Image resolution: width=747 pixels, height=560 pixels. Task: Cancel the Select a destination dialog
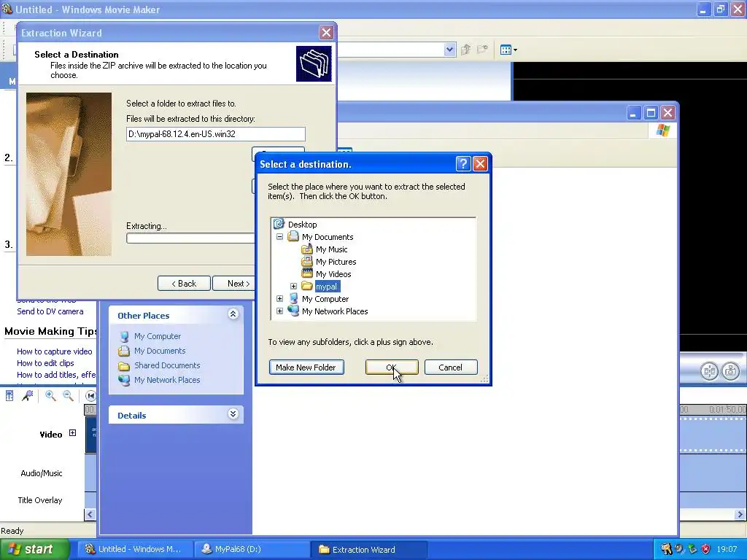tap(451, 367)
